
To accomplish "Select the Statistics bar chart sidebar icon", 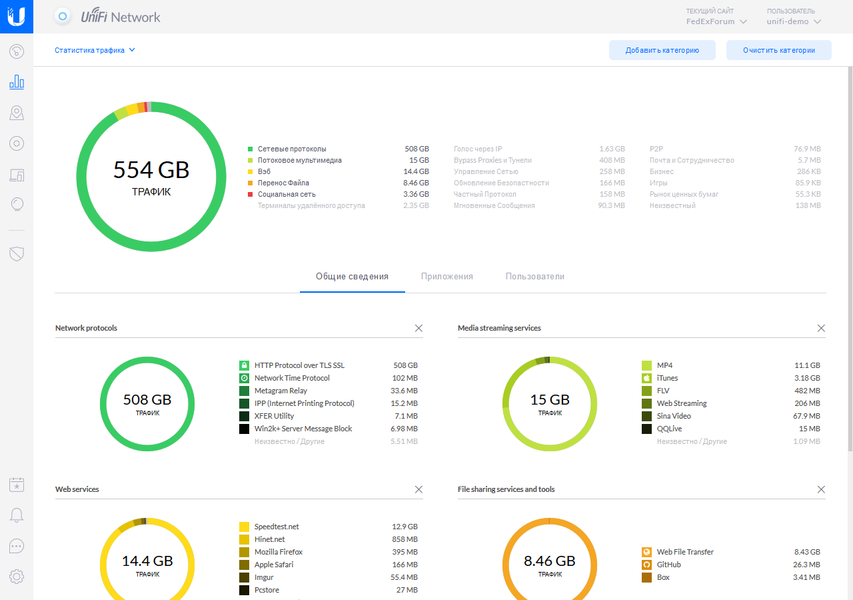I will pyautogui.click(x=16, y=82).
